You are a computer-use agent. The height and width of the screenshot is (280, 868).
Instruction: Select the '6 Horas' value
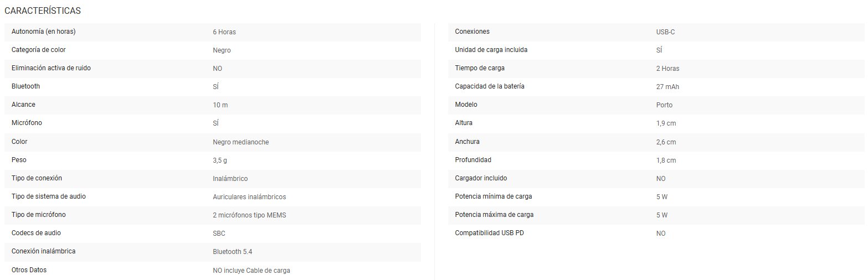[x=224, y=32]
